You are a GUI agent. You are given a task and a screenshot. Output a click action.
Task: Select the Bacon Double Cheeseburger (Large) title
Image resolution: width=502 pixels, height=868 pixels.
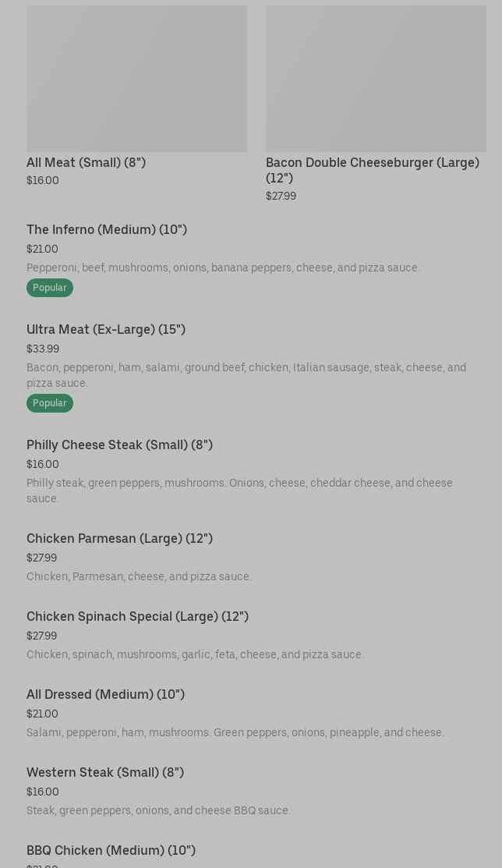(372, 170)
